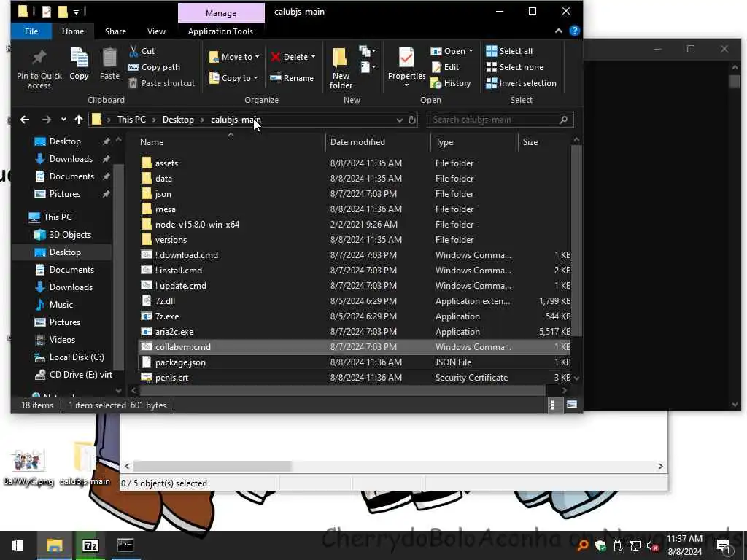Expand address bar history dropdown
Image resolution: width=747 pixels, height=560 pixels.
point(399,120)
